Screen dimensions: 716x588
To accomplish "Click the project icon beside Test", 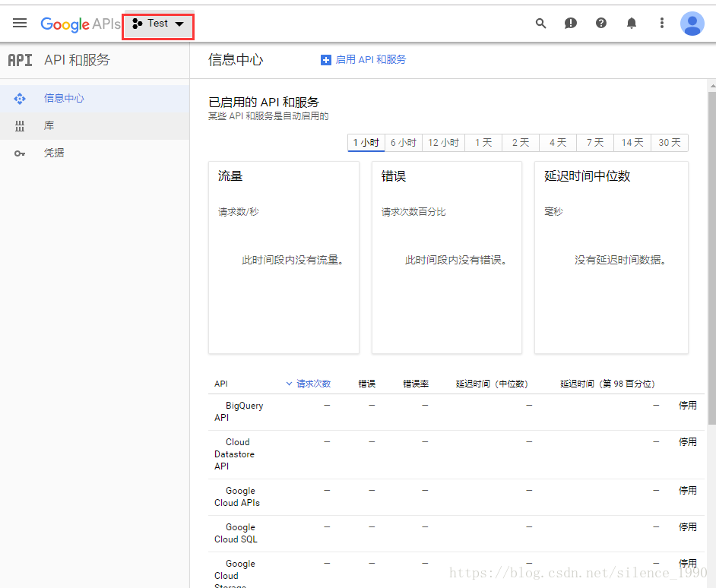I will pos(138,24).
